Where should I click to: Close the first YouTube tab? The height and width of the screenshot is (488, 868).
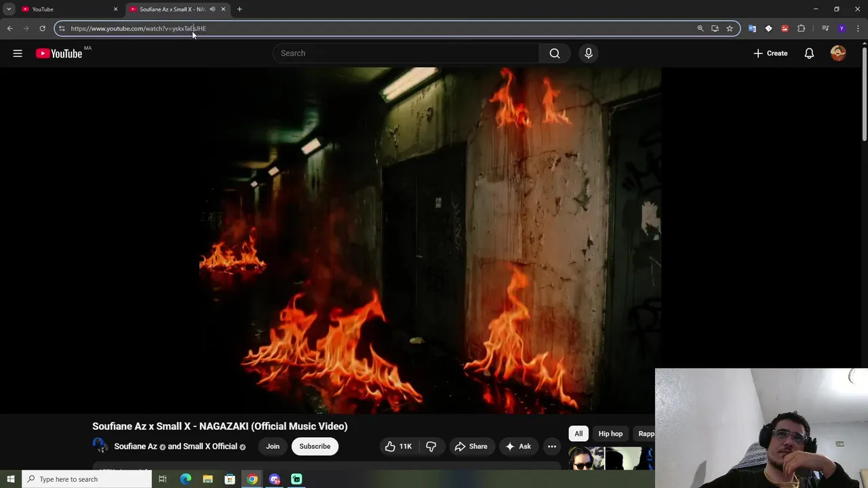click(115, 9)
